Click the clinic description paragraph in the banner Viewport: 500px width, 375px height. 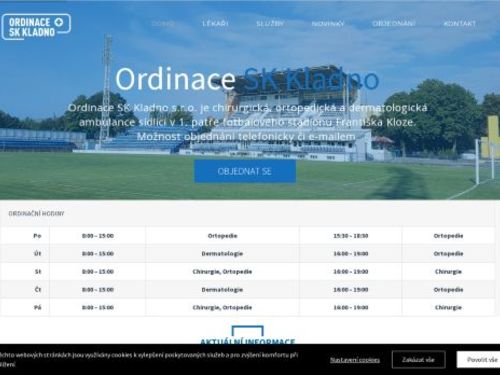coord(247,122)
